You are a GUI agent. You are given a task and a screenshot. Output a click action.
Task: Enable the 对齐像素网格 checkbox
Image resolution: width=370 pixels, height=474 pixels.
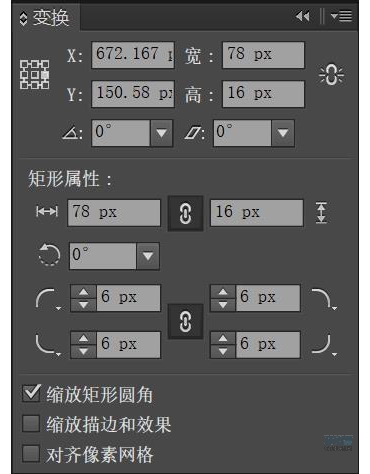click(31, 454)
